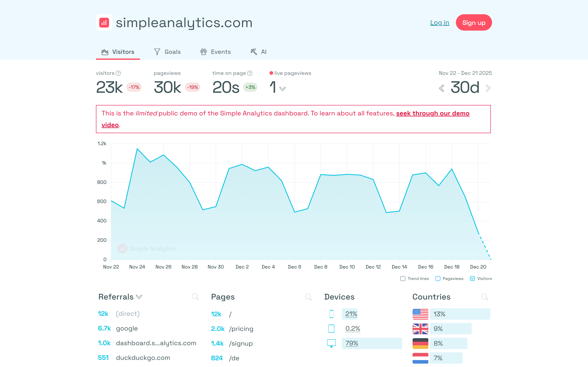Open the Pages search magnifier
Viewport: 588px width, 367px height.
click(x=308, y=297)
